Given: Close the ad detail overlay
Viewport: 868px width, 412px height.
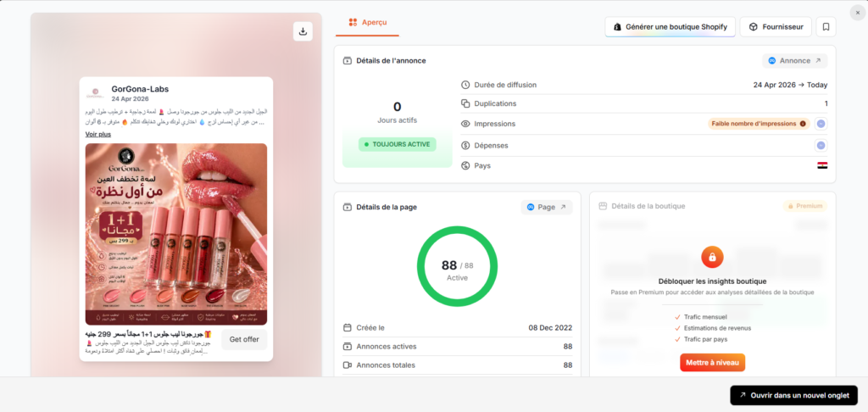Looking at the screenshot, I should (x=858, y=12).
